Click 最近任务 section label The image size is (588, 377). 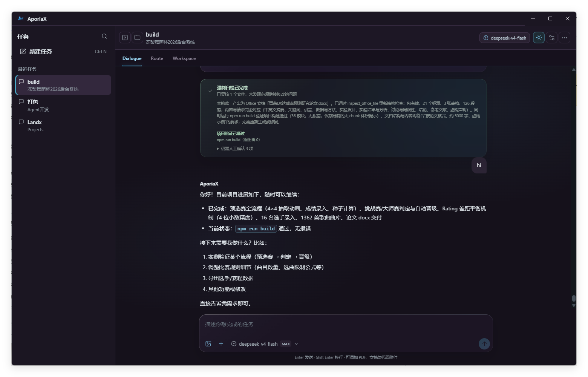(x=27, y=69)
